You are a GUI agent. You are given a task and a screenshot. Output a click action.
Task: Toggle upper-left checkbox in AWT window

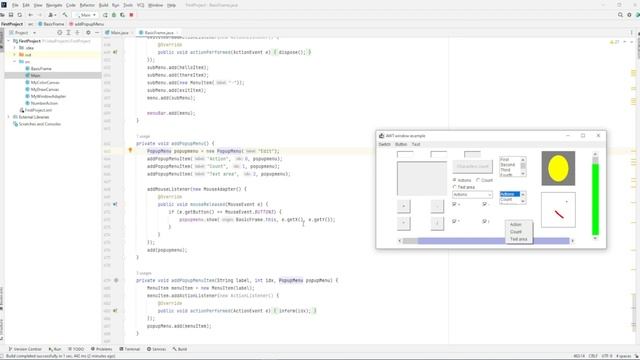click(454, 204)
